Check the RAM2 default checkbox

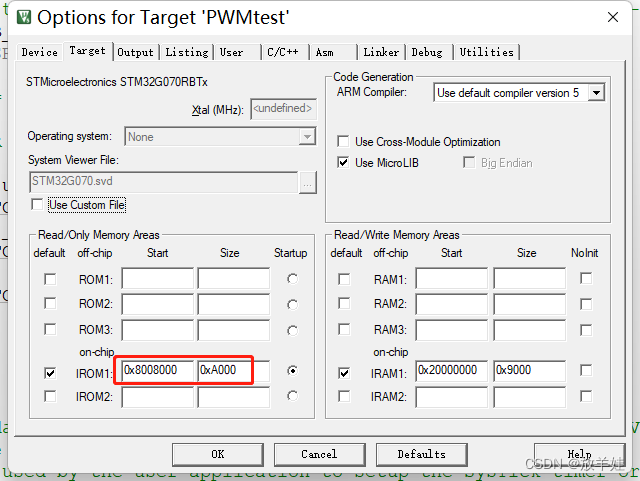point(344,303)
